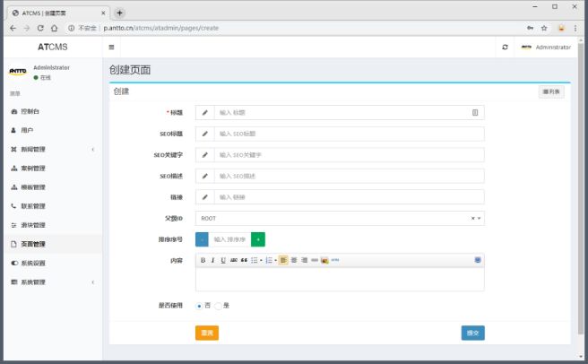
Task: Toggle sidebar with the hamburger icon
Action: pyautogui.click(x=111, y=47)
